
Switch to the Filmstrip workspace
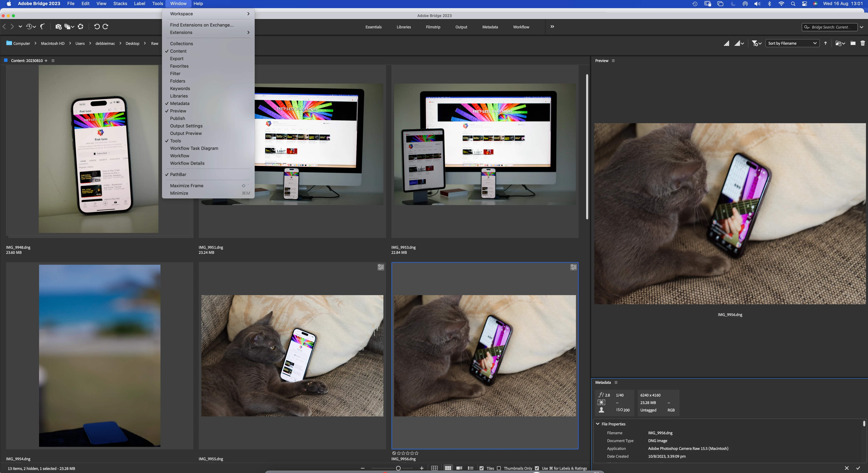point(433,27)
